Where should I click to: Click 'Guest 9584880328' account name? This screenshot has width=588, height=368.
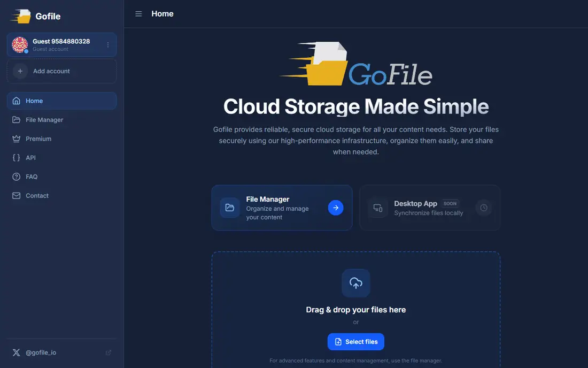pyautogui.click(x=61, y=41)
